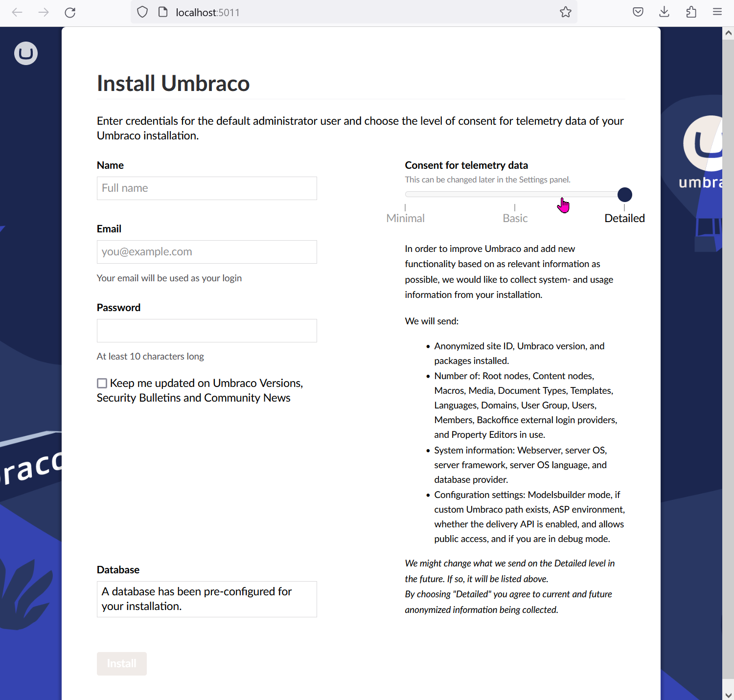
Task: Click the 'Name' label
Action: 110,165
